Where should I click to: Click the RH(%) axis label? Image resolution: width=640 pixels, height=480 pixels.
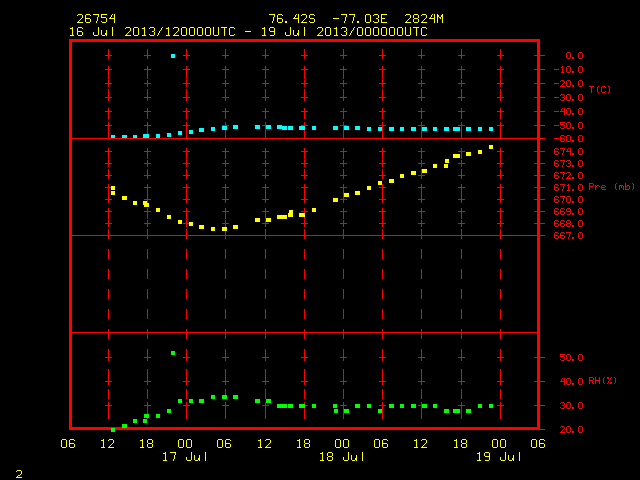tap(602, 381)
